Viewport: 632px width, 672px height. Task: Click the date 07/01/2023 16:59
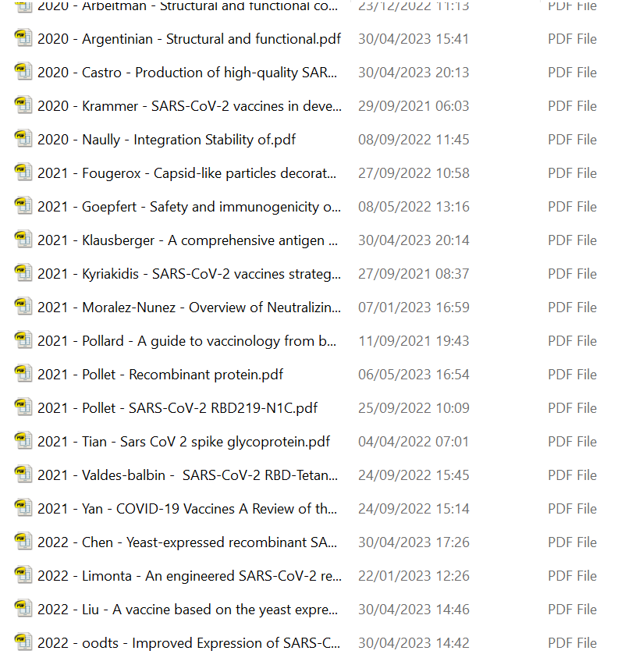(414, 308)
